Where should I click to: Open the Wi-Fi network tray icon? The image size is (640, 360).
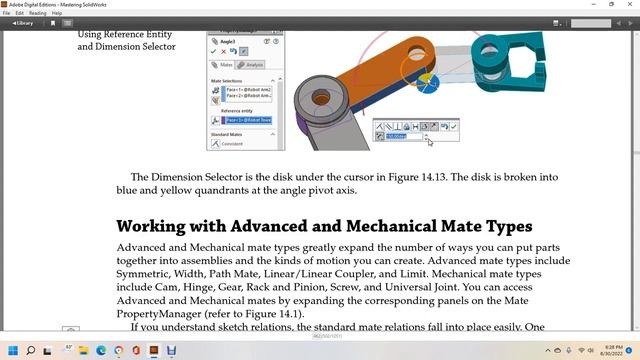tap(581, 351)
